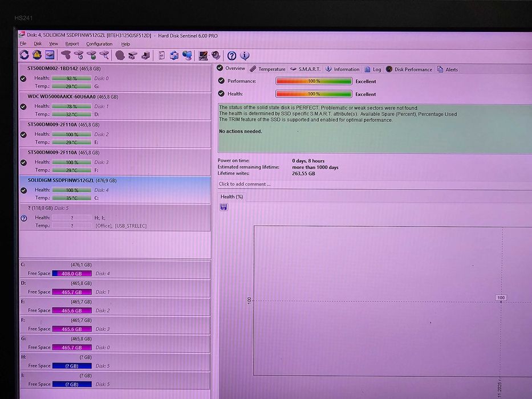Open the Report menu

coord(72,44)
